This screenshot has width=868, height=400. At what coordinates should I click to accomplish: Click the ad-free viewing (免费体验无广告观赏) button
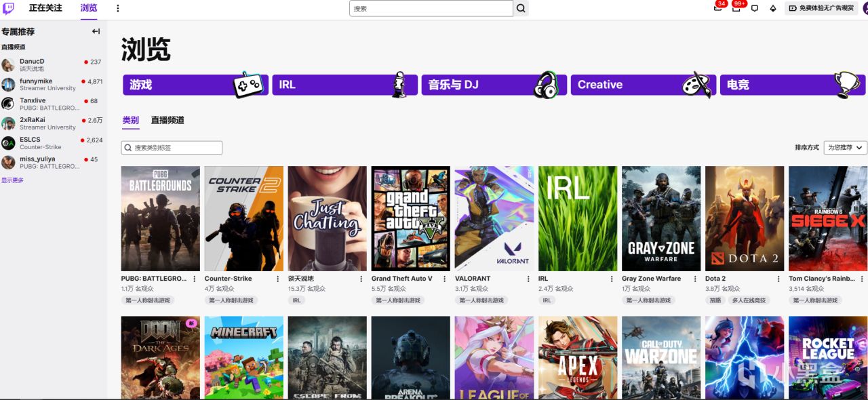click(821, 8)
